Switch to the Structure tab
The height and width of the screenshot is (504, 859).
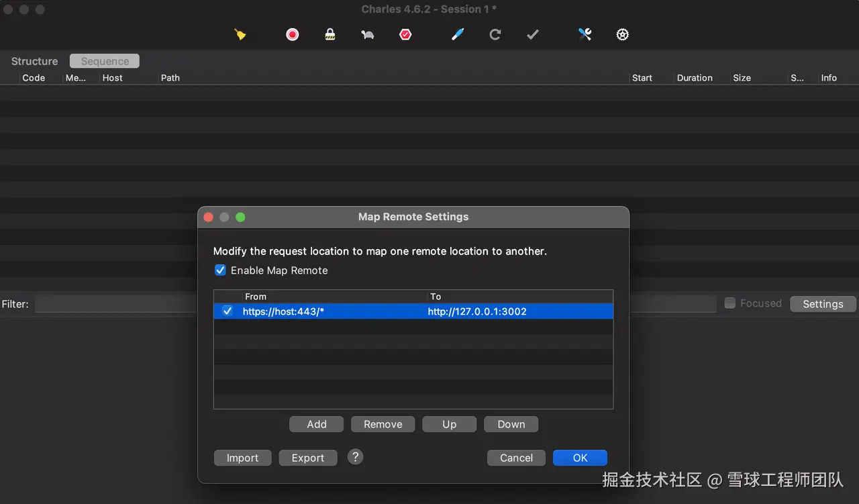pyautogui.click(x=34, y=61)
